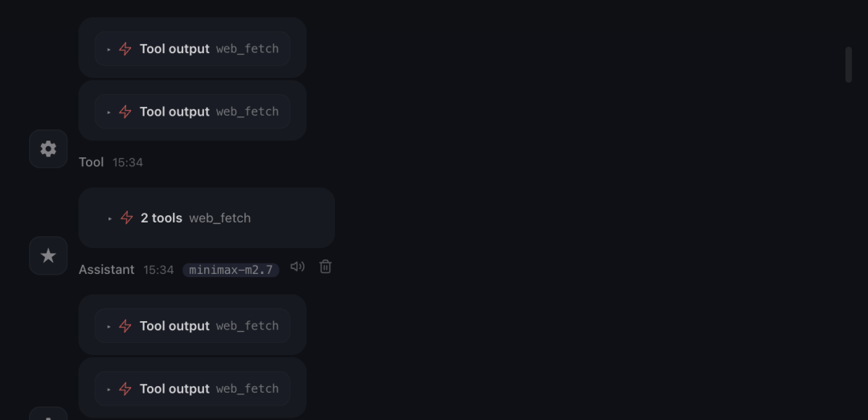Click lightning icon in topmost Tool output card
This screenshot has width=868, height=420.
125,48
